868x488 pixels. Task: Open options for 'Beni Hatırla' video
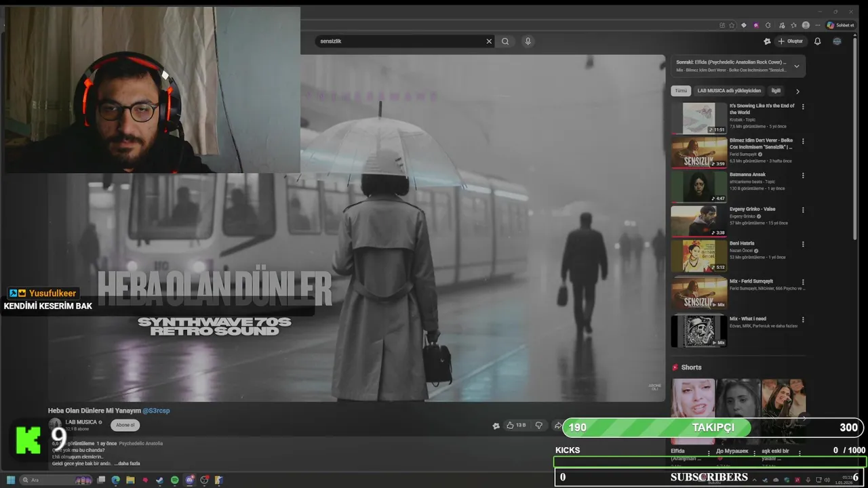click(803, 244)
